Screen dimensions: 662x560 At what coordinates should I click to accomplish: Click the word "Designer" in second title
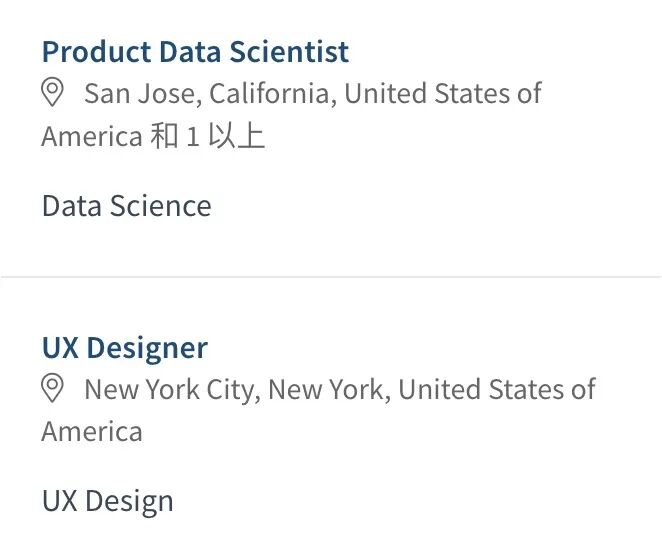point(147,347)
